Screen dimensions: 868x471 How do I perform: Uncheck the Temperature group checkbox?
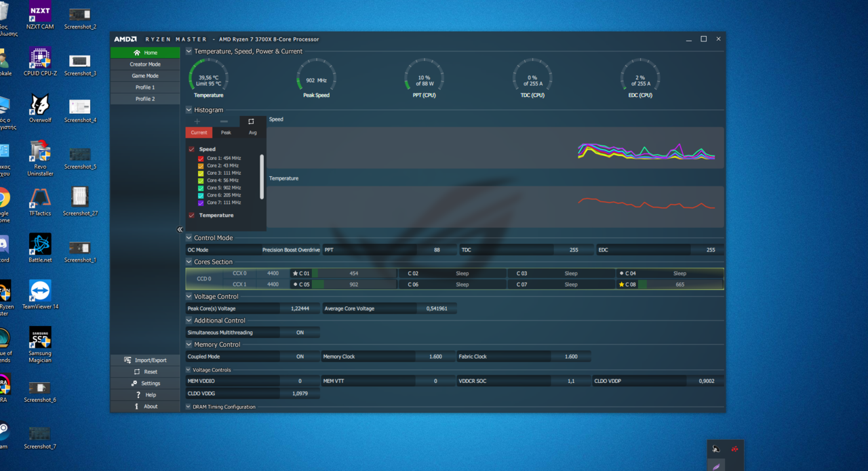tap(192, 216)
